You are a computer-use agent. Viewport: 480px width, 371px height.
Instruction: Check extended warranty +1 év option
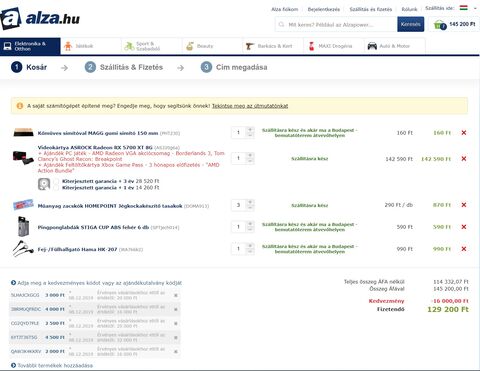coord(56,188)
